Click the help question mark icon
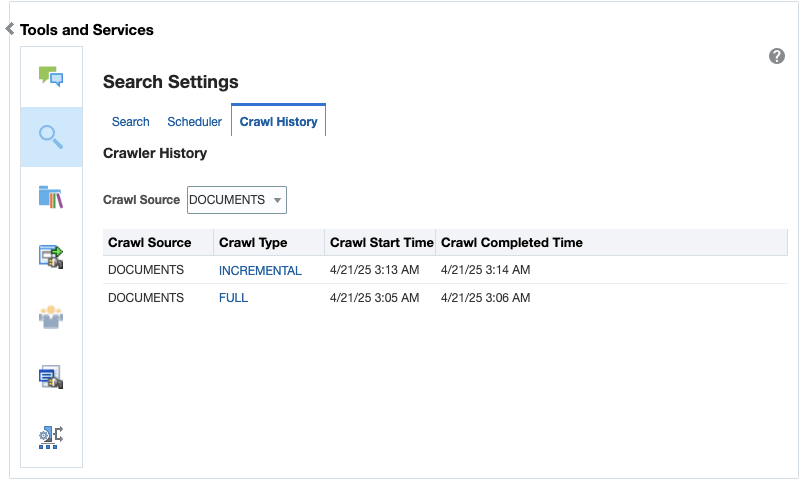This screenshot has height=481, width=805. [x=777, y=56]
